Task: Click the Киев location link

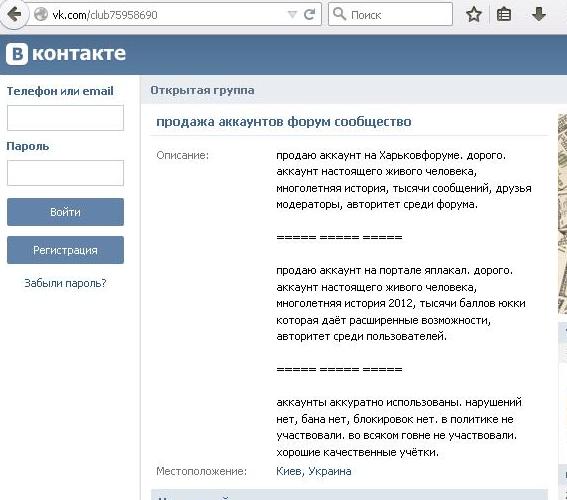Action: pyautogui.click(x=290, y=471)
